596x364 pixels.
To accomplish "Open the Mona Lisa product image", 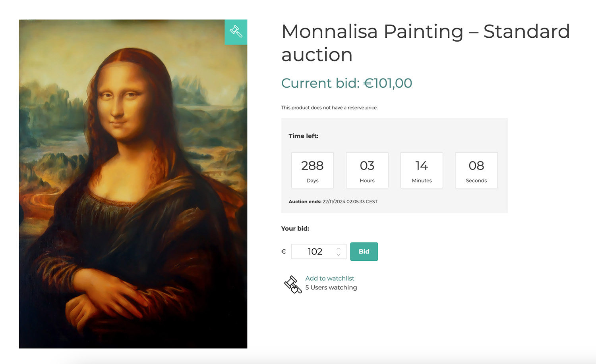I will click(133, 184).
